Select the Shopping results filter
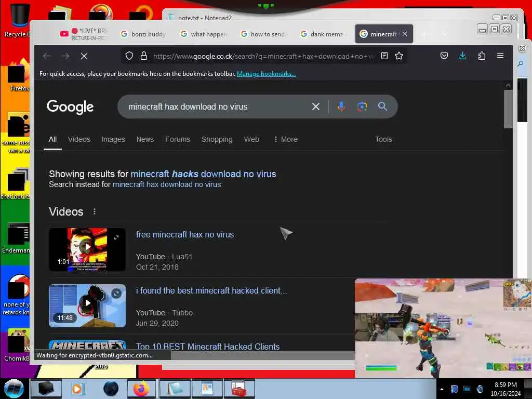Image resolution: width=532 pixels, height=399 pixels. coord(217,139)
